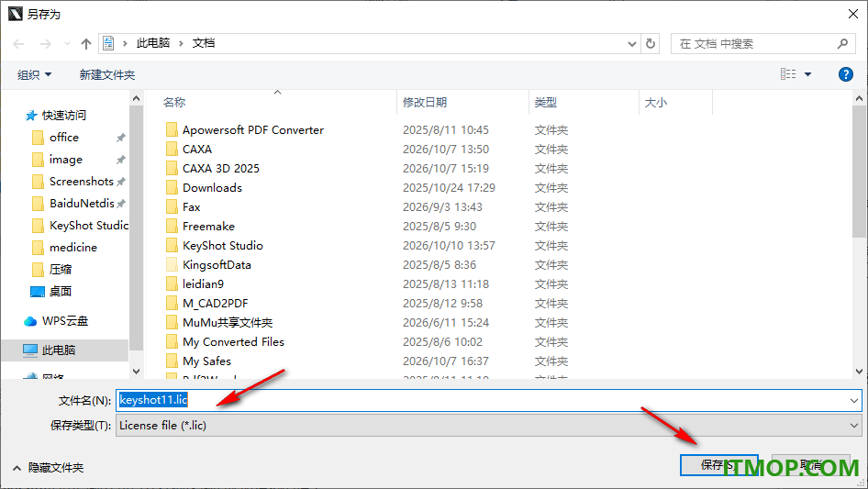Viewport: 868px width, 489px height.
Task: Click 此电脑 in address path
Action: pos(153,43)
